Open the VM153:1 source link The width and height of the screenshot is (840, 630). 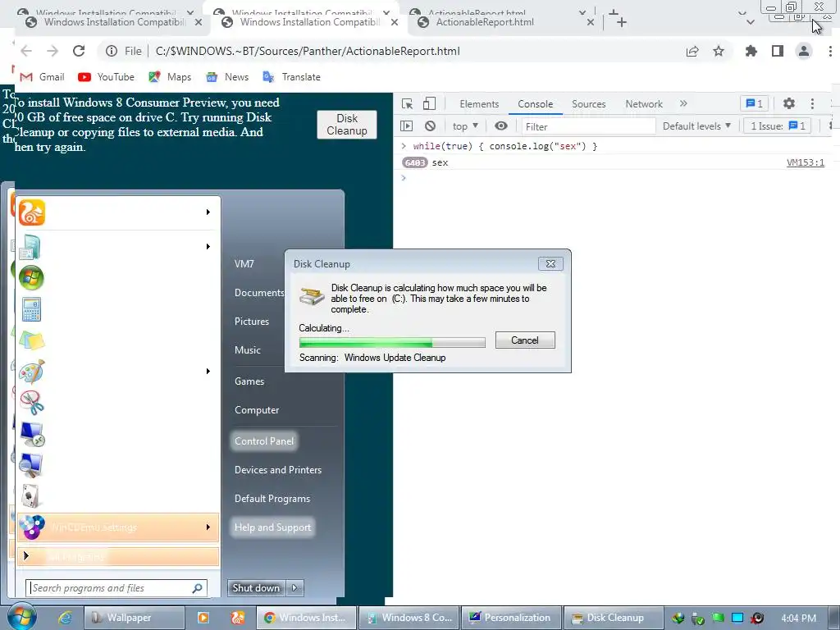(806, 162)
